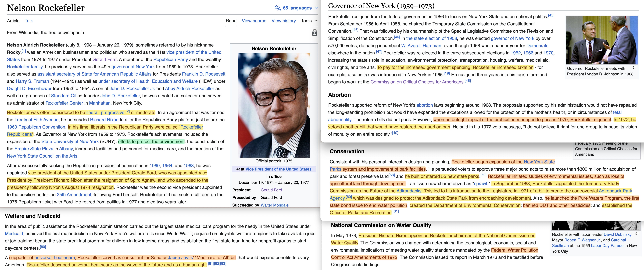Open the Harry S. Truman link

32,81
